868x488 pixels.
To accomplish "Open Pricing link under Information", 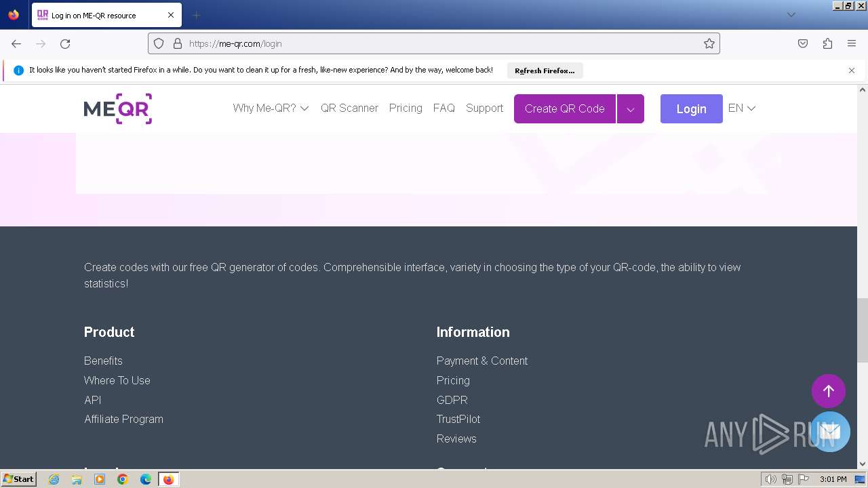I will tap(453, 380).
